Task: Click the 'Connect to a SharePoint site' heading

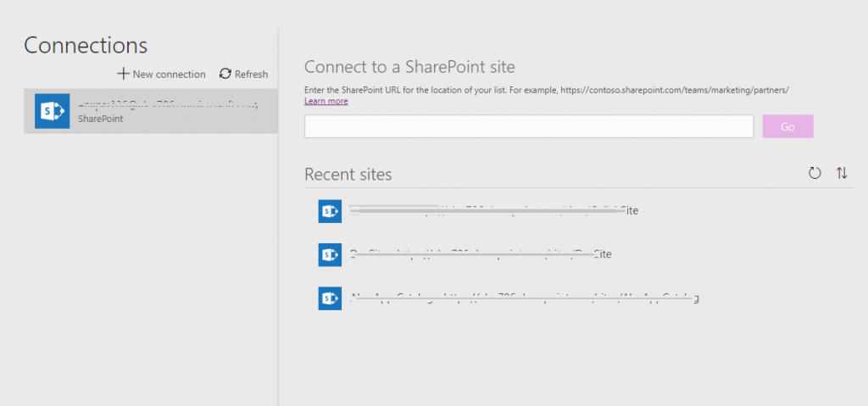Action: coord(409,67)
